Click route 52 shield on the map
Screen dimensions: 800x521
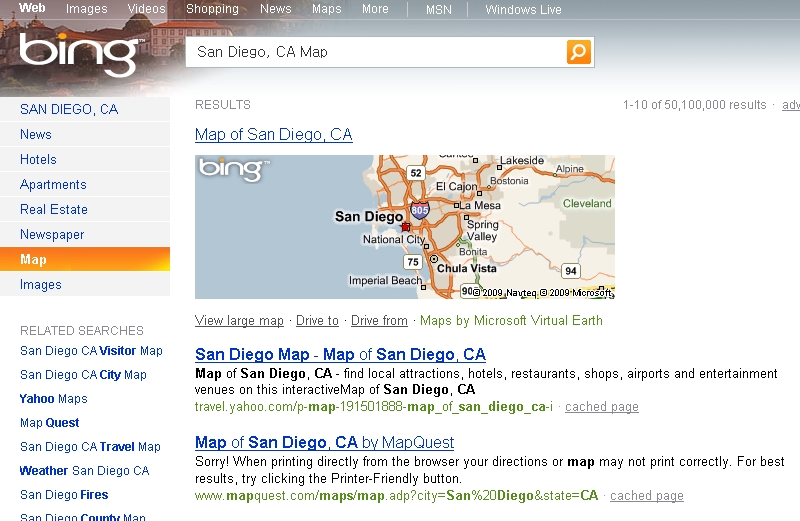[416, 172]
